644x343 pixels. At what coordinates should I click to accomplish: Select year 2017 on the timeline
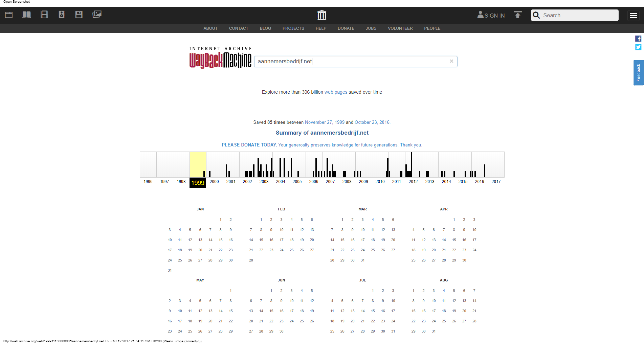click(496, 182)
